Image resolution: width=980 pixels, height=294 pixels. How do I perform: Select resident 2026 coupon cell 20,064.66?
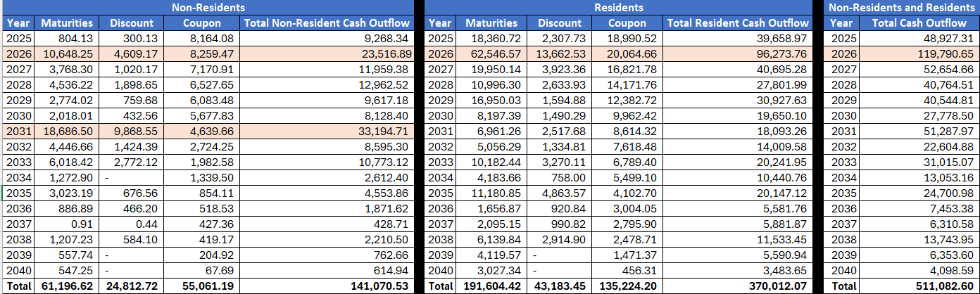point(627,53)
